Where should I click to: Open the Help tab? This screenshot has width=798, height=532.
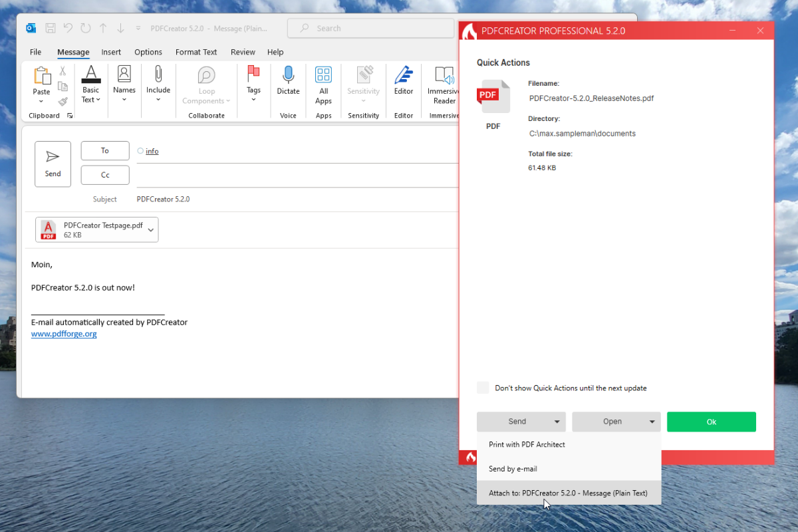[275, 52]
